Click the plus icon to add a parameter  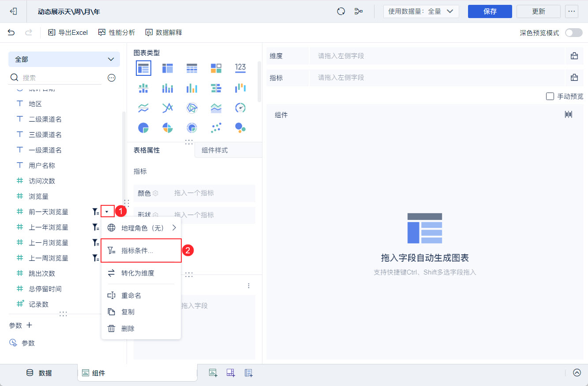30,325
